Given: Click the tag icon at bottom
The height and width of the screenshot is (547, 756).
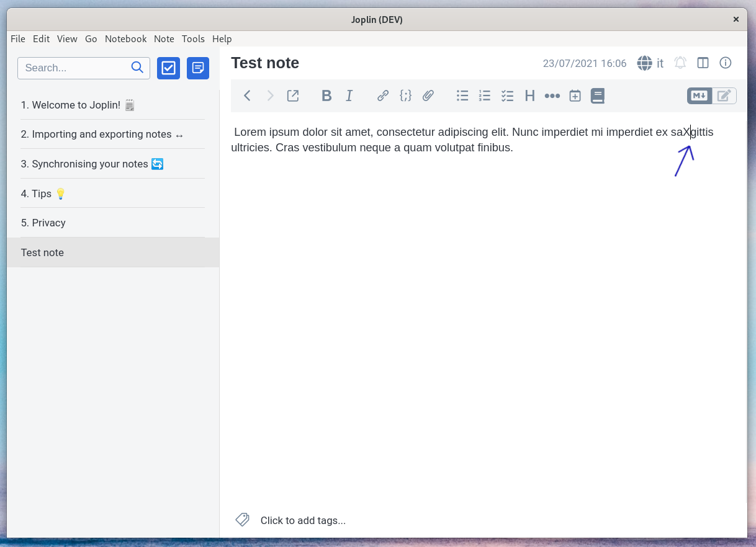Looking at the screenshot, I should (x=242, y=520).
